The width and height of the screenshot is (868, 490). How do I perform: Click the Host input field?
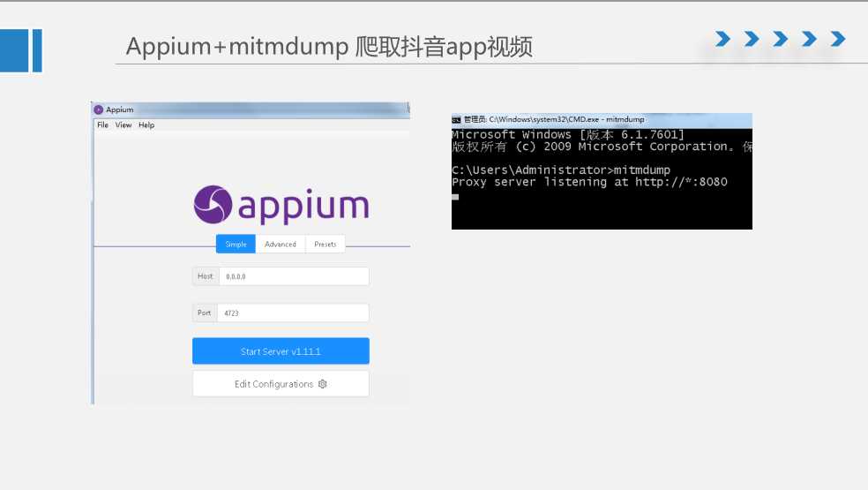point(294,276)
